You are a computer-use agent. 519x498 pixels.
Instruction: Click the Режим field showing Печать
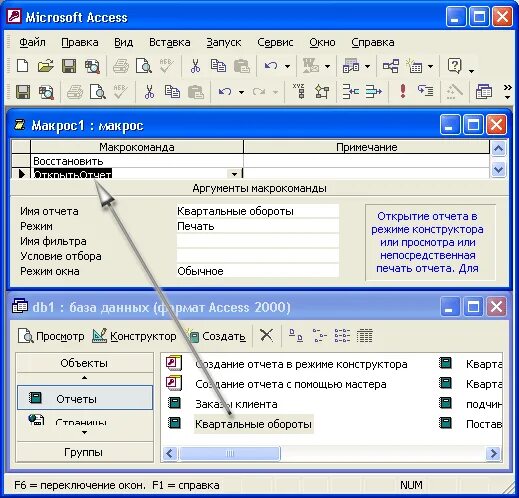[x=257, y=226]
